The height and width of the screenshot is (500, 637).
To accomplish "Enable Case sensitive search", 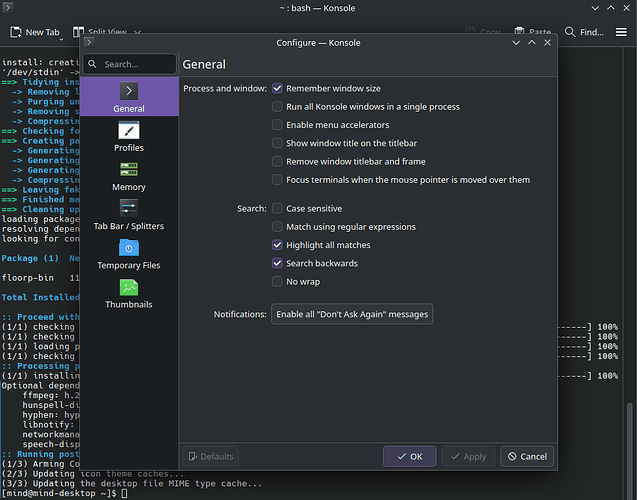I will 277,208.
